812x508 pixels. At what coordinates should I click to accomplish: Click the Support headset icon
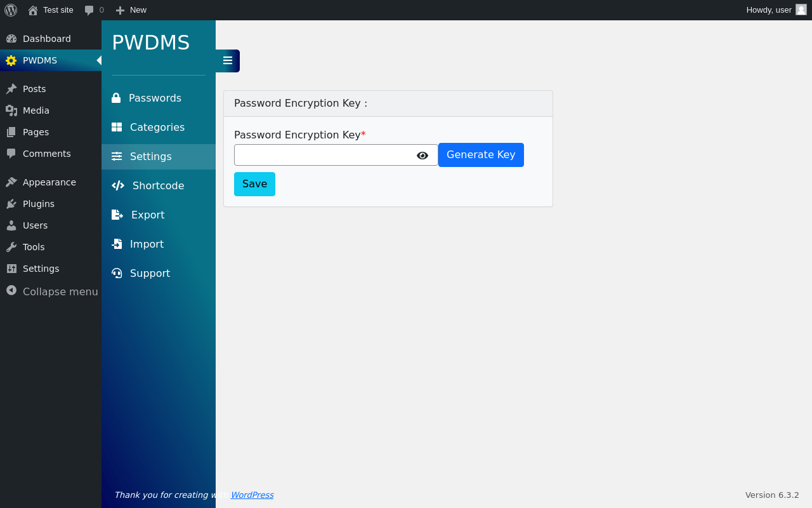click(117, 273)
